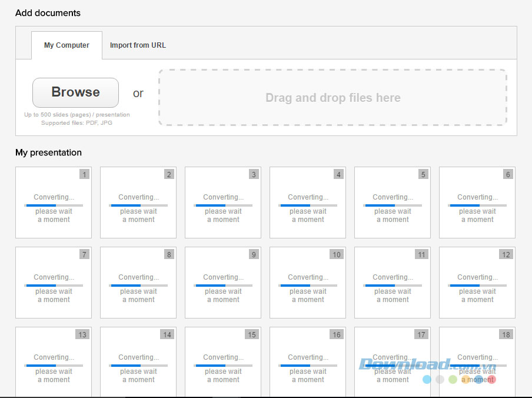Click the converting progress bar on slide 15

[x=223, y=366]
